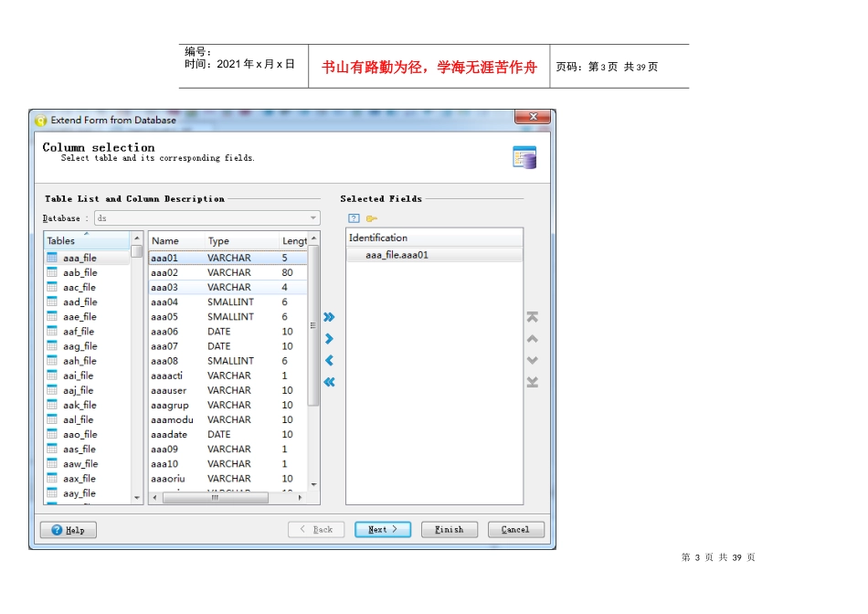Click the columns list scroll right arrow

(300, 498)
